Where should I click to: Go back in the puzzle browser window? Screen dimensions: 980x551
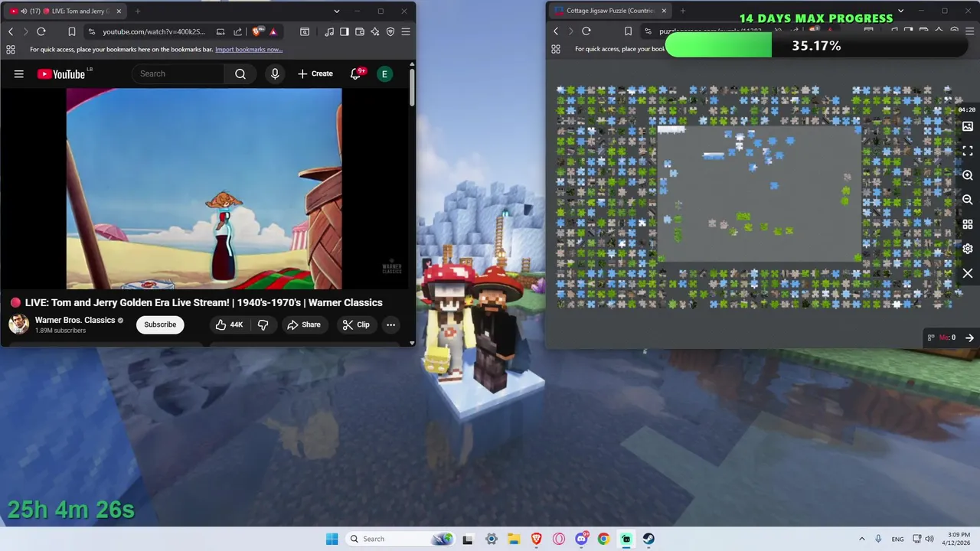(556, 31)
